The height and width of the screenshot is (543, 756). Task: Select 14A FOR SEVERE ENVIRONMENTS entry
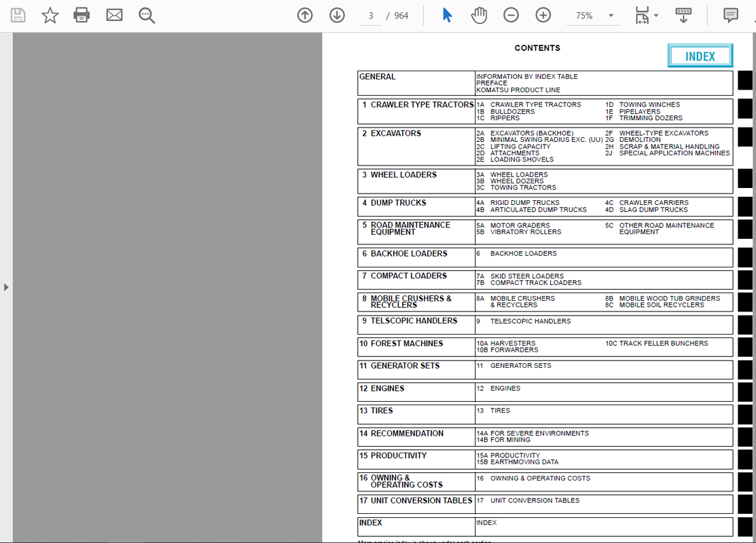point(533,434)
